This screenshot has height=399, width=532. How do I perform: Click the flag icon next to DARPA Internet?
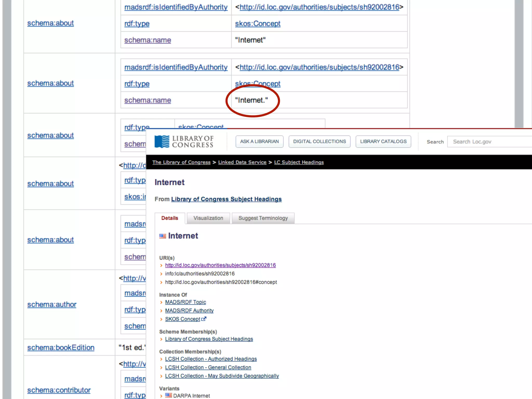click(169, 395)
